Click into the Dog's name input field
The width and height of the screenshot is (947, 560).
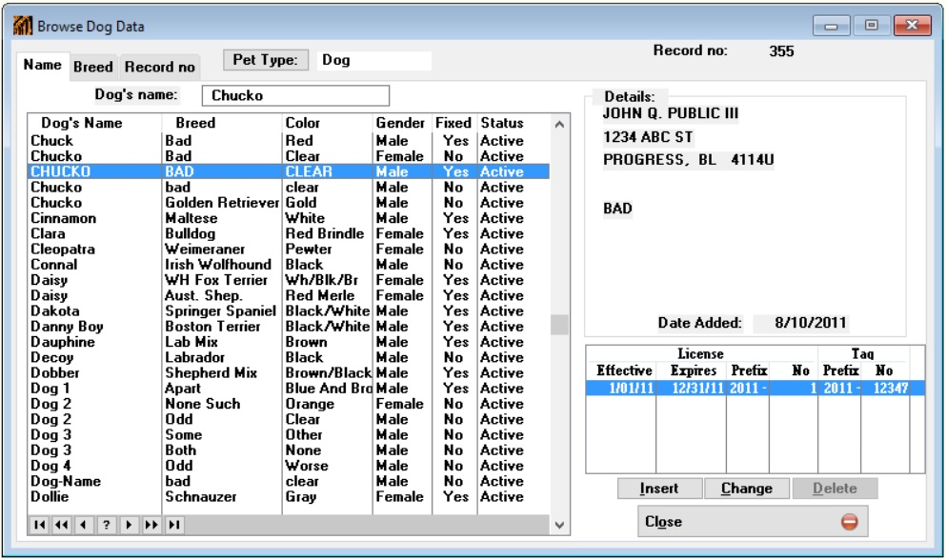(295, 95)
